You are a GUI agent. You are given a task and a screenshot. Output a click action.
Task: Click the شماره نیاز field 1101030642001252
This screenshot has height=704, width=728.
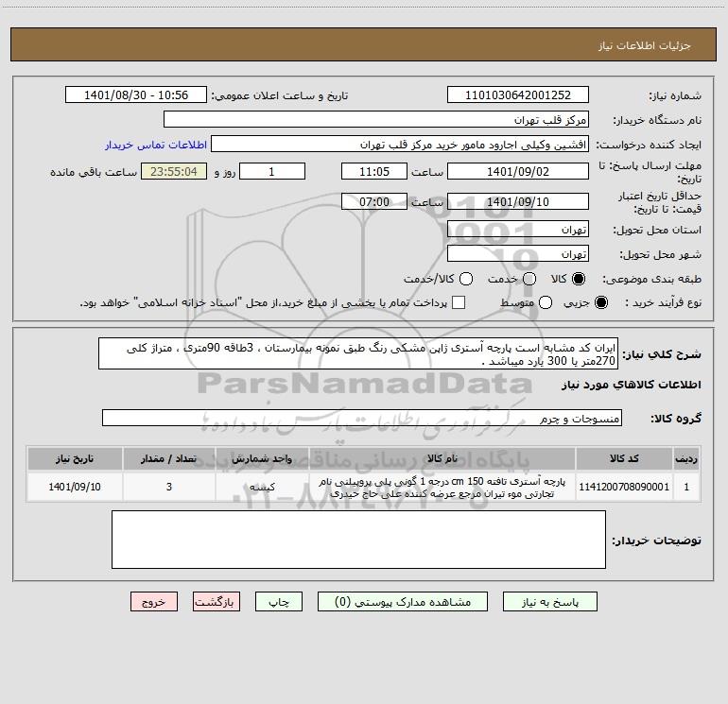(518, 95)
